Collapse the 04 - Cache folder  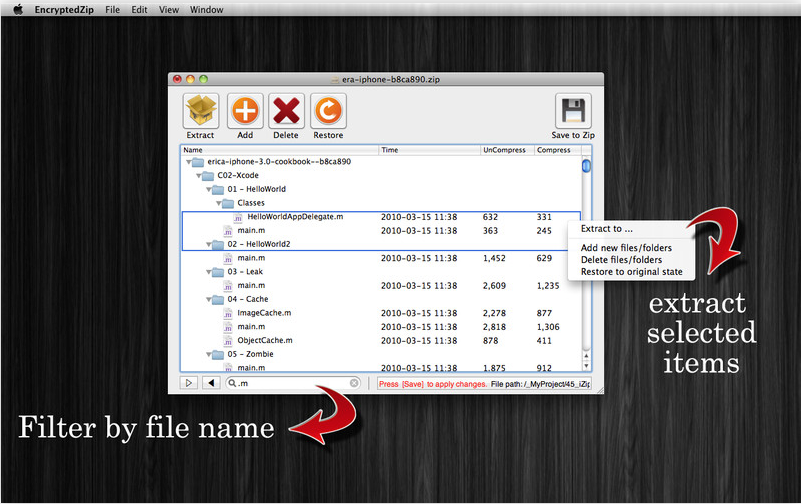click(x=208, y=300)
